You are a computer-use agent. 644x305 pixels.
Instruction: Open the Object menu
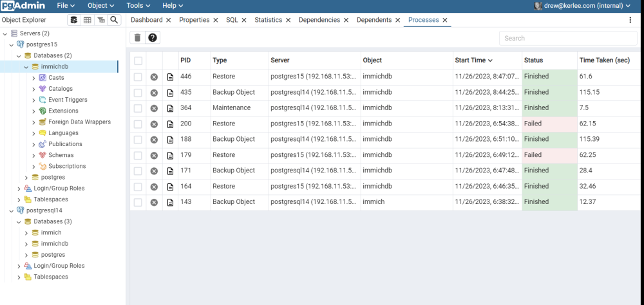[x=100, y=6]
